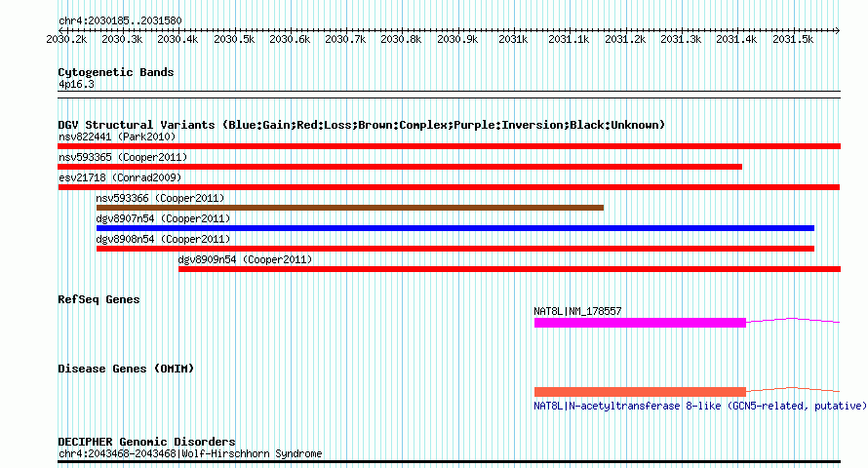Viewport: 868px width, 468px height.
Task: Click the Disease Genes (OMIM) track title
Action: click(x=126, y=369)
